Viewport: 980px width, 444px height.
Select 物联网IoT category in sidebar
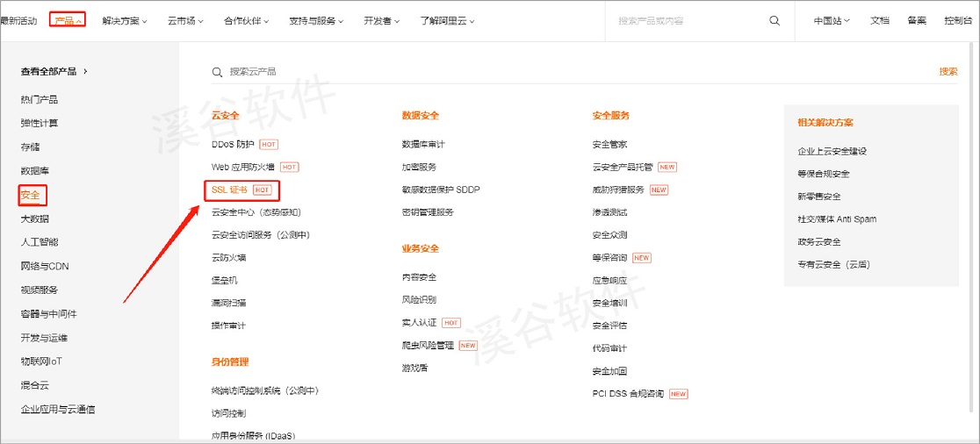[41, 362]
